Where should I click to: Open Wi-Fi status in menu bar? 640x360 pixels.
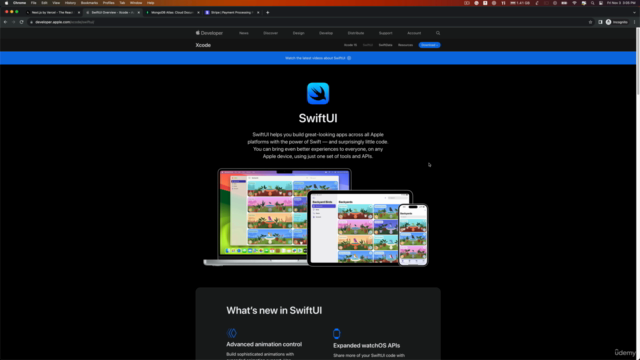574,3
